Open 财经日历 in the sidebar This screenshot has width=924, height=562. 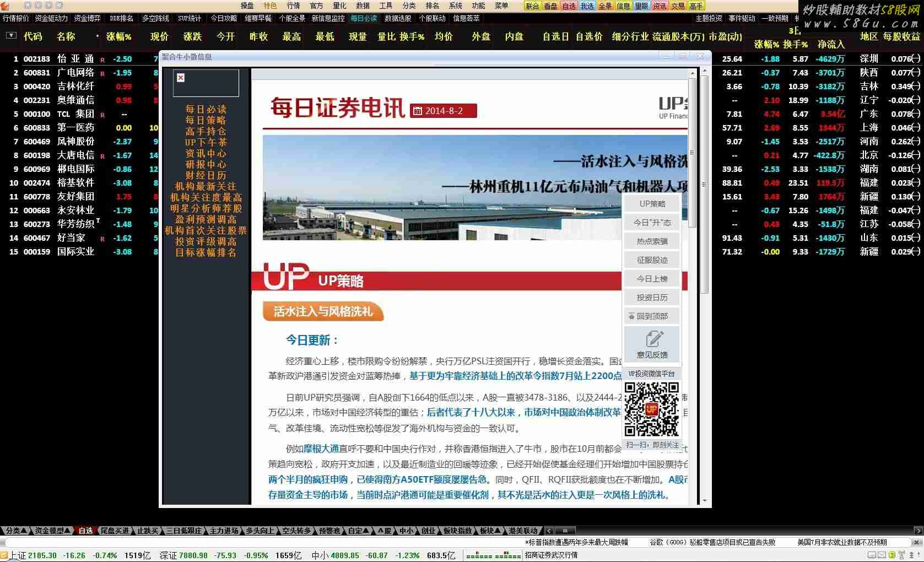pos(206,175)
